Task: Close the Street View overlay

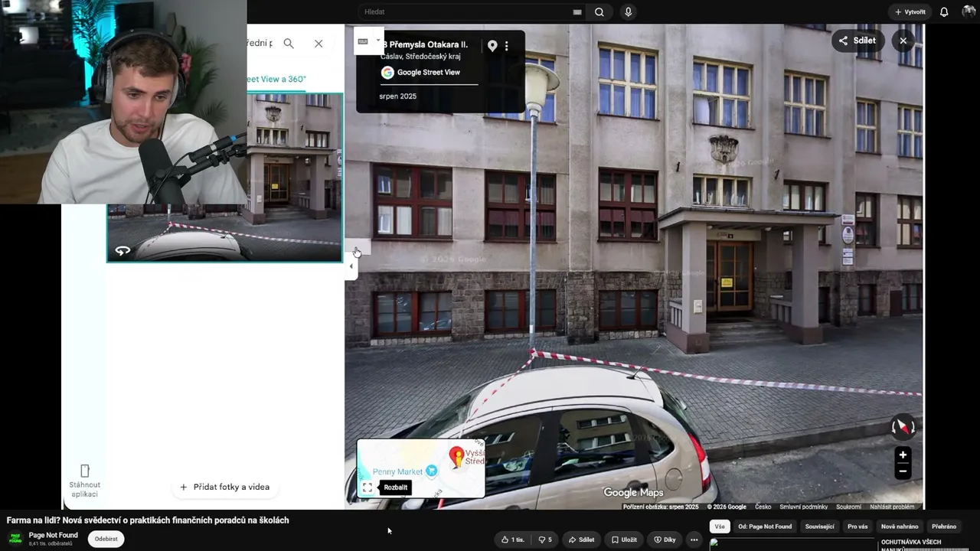Action: click(903, 41)
